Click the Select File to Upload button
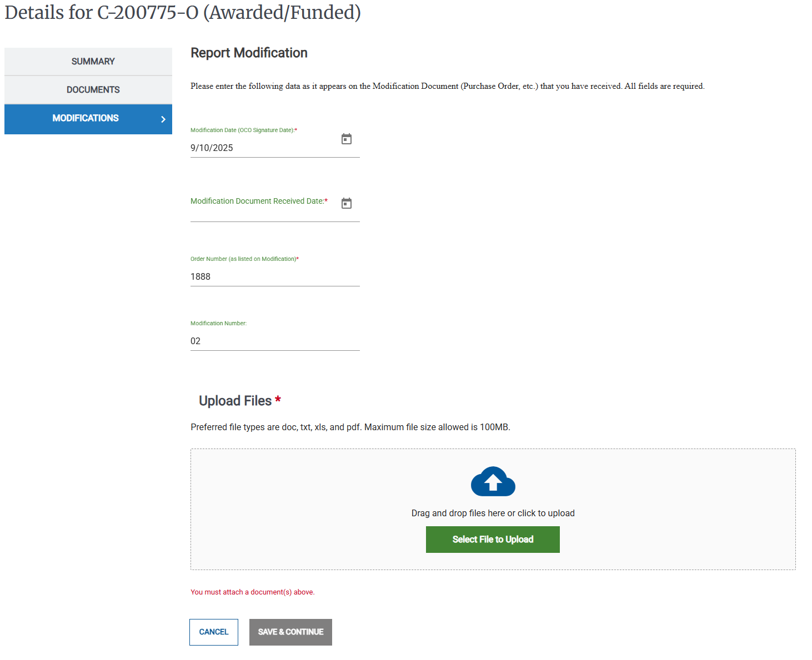 point(493,539)
